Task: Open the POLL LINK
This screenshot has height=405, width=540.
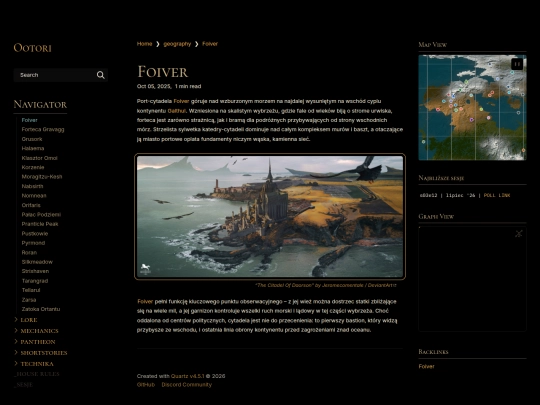Action: pyautogui.click(x=497, y=195)
